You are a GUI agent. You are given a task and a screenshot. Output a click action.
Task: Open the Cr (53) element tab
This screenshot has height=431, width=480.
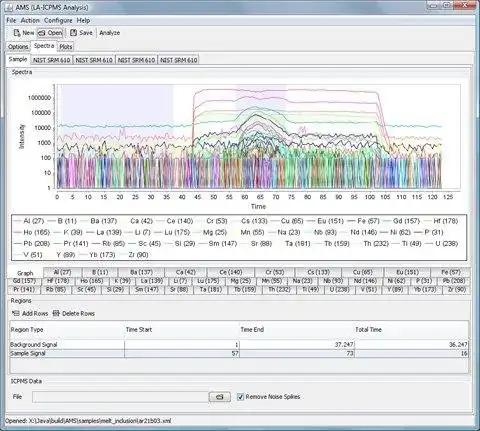click(275, 272)
